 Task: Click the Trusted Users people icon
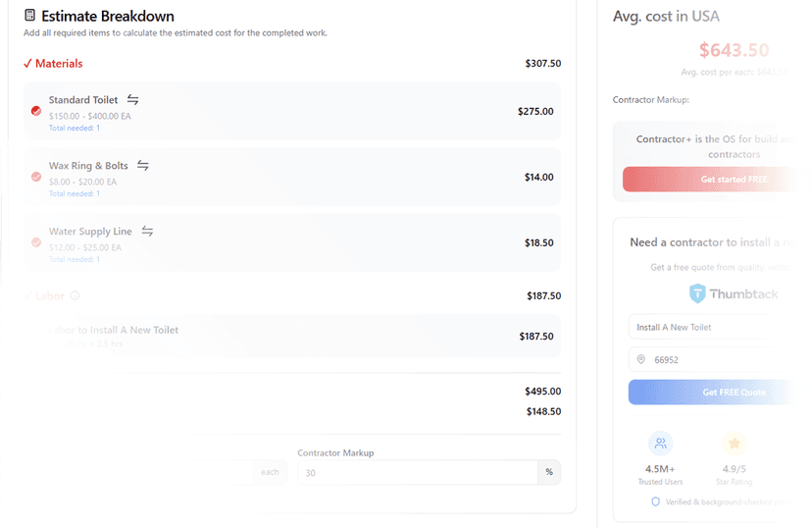pyautogui.click(x=661, y=443)
